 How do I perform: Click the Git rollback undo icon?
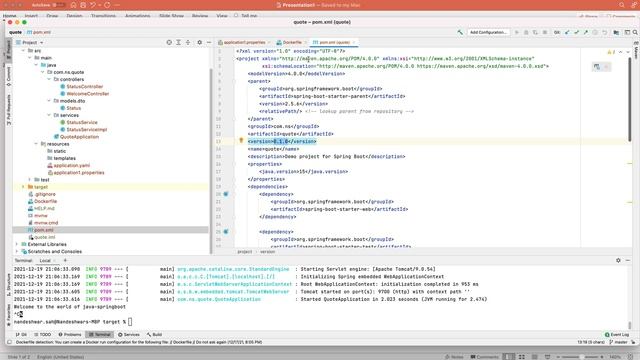click(x=604, y=32)
